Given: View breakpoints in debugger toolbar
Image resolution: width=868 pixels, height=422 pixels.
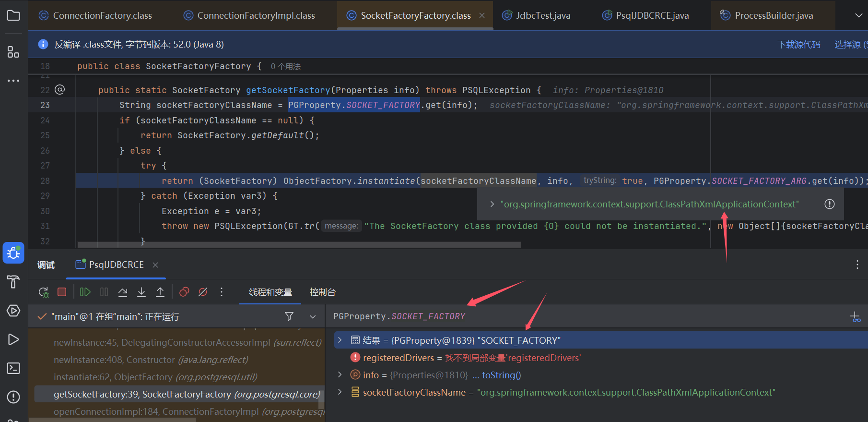Looking at the screenshot, I should 184,292.
